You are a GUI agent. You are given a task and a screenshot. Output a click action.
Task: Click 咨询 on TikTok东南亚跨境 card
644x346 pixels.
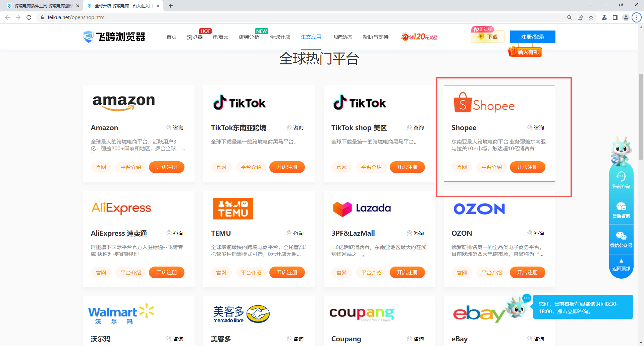(295, 128)
